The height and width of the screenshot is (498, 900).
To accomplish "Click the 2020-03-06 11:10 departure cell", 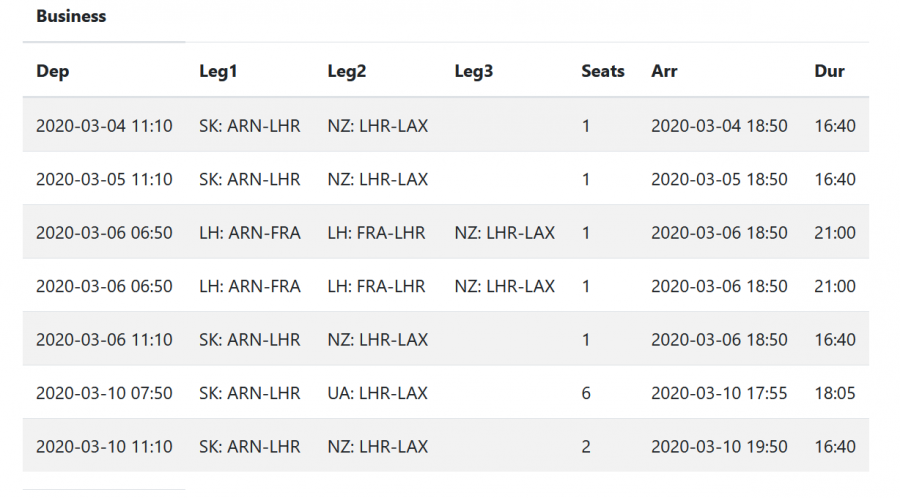I will click(104, 340).
